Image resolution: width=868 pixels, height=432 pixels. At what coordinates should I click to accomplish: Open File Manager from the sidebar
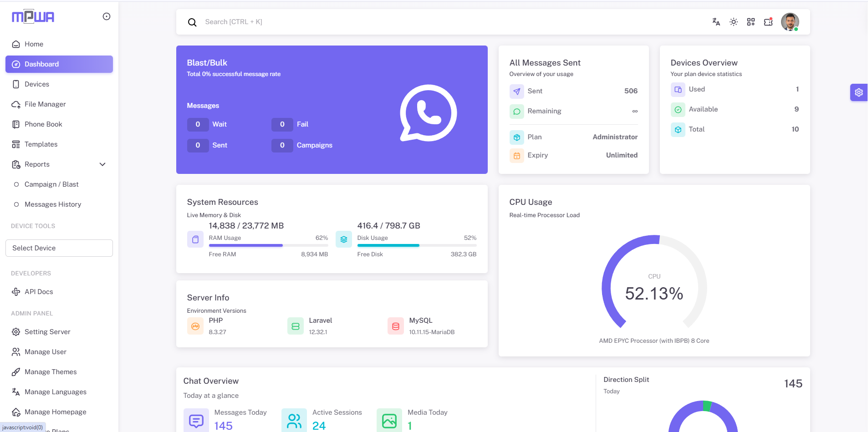(45, 104)
